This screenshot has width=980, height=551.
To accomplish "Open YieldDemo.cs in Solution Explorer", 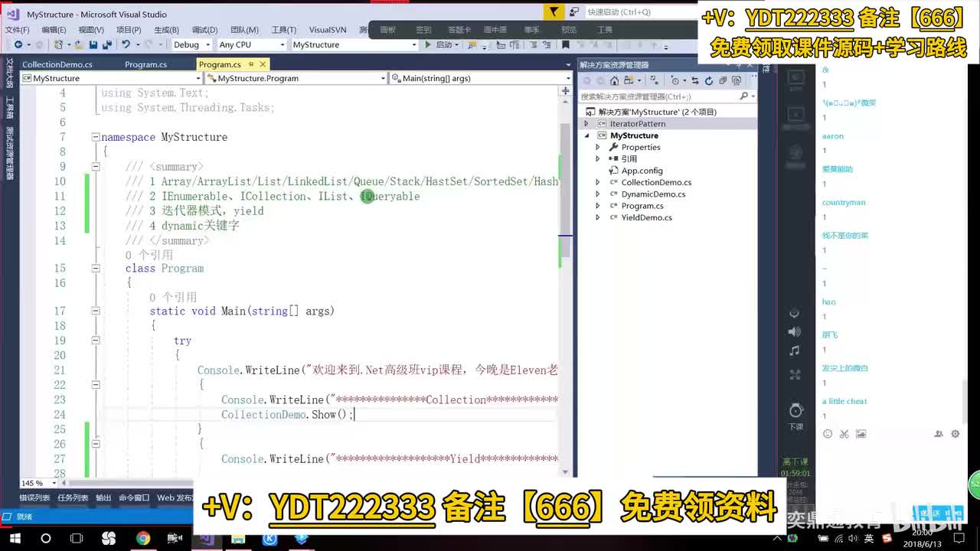I will (x=646, y=217).
